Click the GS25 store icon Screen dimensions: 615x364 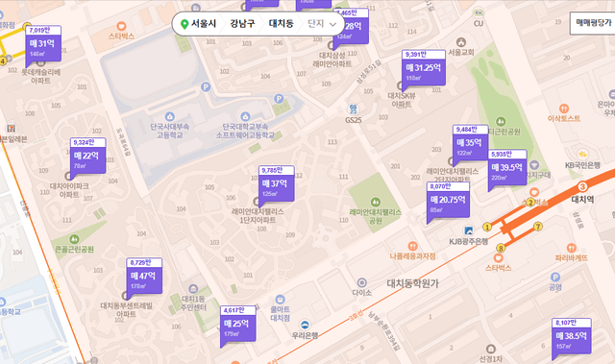coord(353,109)
